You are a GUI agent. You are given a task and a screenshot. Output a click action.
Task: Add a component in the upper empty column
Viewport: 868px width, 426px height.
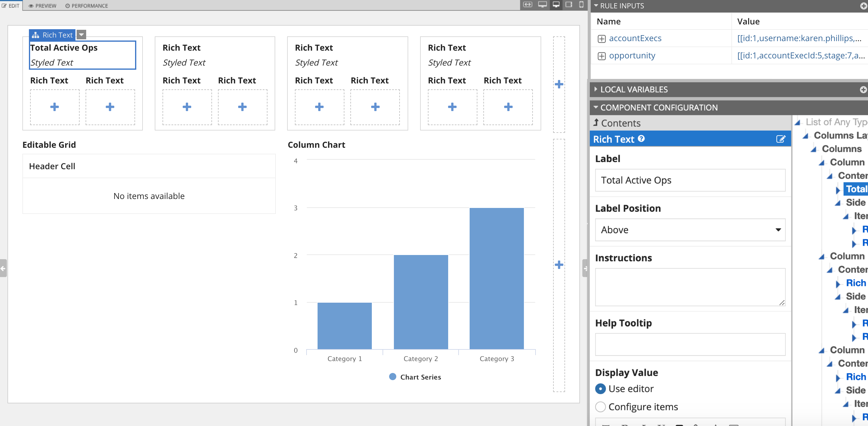[x=559, y=84]
